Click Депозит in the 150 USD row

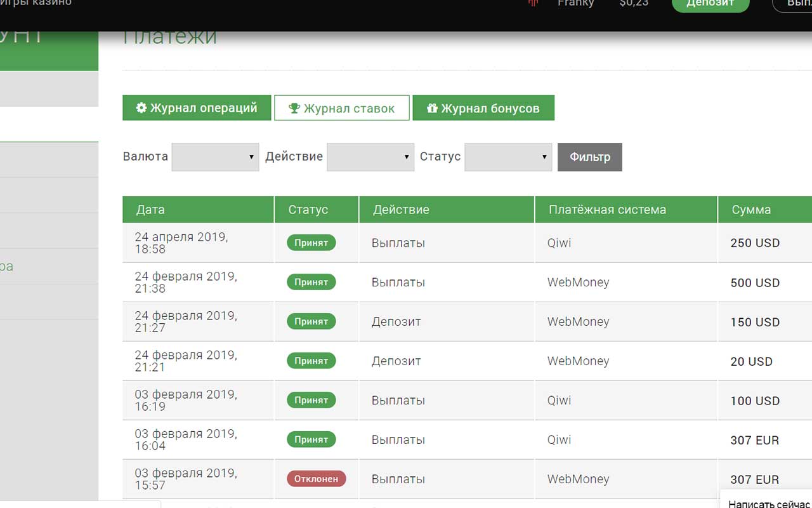pyautogui.click(x=396, y=322)
